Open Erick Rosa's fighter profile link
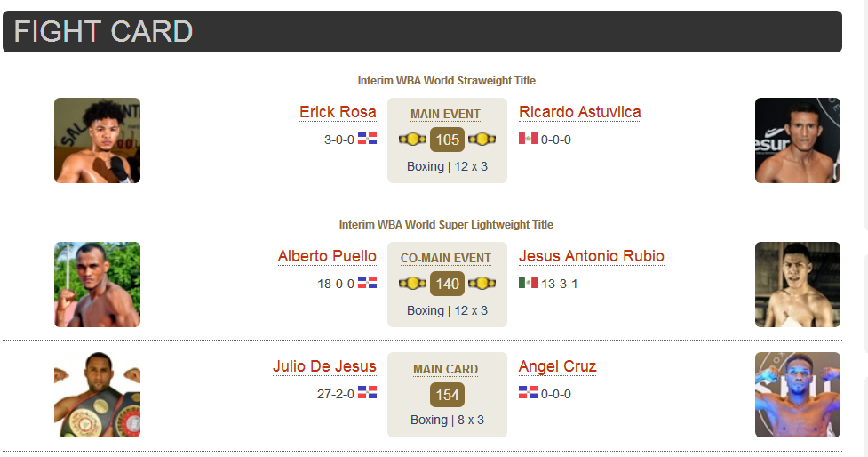 coord(338,112)
